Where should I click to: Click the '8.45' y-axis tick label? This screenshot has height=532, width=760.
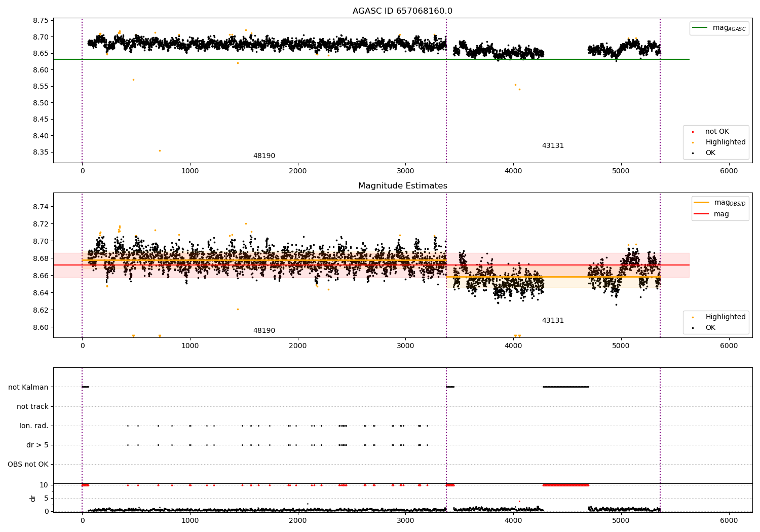[x=41, y=120]
